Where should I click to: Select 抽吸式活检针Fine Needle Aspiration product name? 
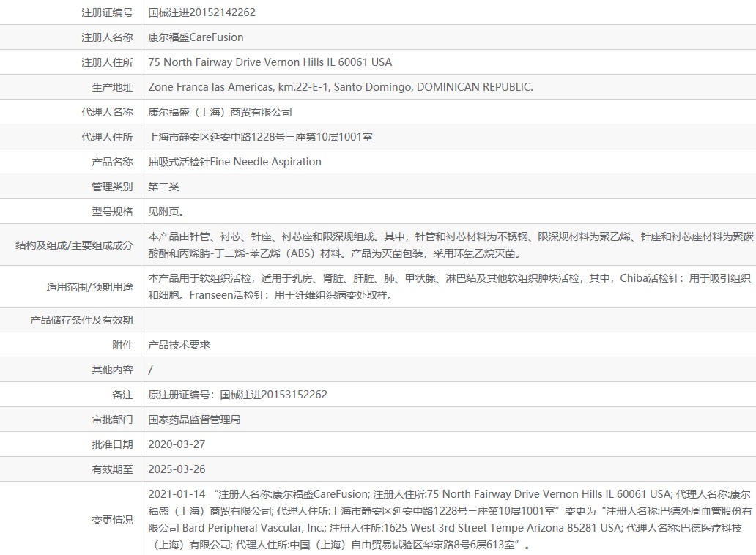pyautogui.click(x=235, y=162)
